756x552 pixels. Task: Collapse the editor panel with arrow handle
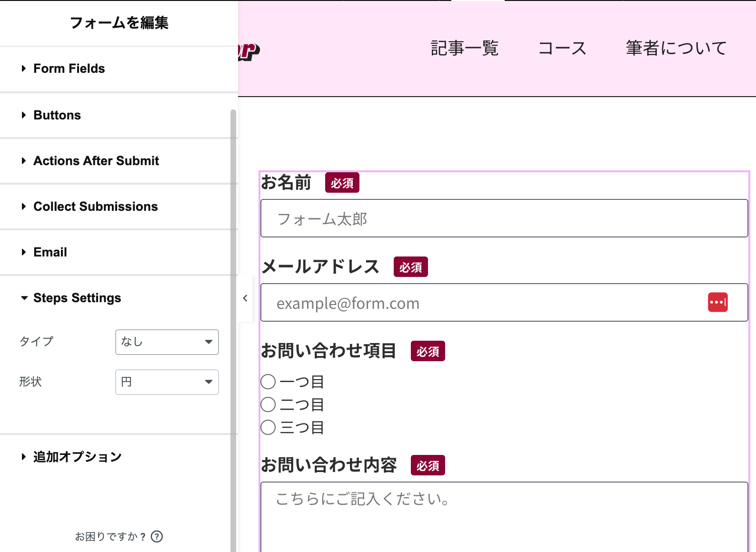245,298
